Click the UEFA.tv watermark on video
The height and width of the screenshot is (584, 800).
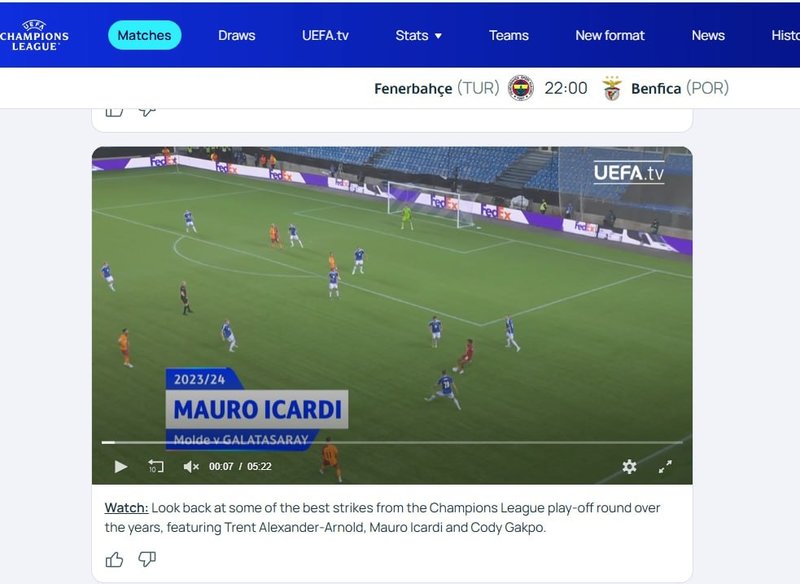pyautogui.click(x=629, y=172)
